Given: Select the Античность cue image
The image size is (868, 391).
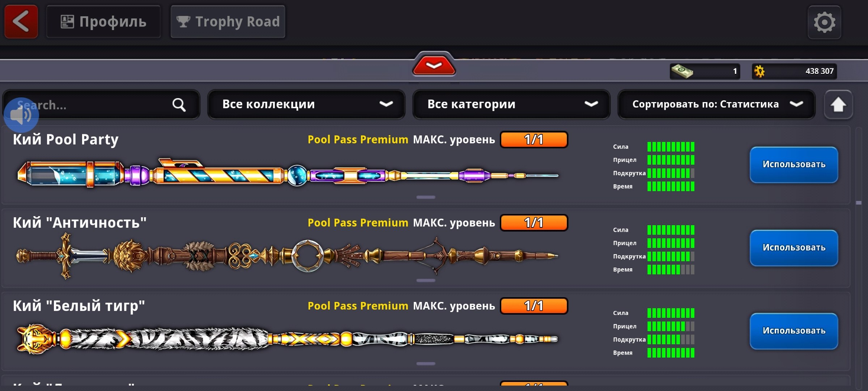Looking at the screenshot, I should pos(288,256).
